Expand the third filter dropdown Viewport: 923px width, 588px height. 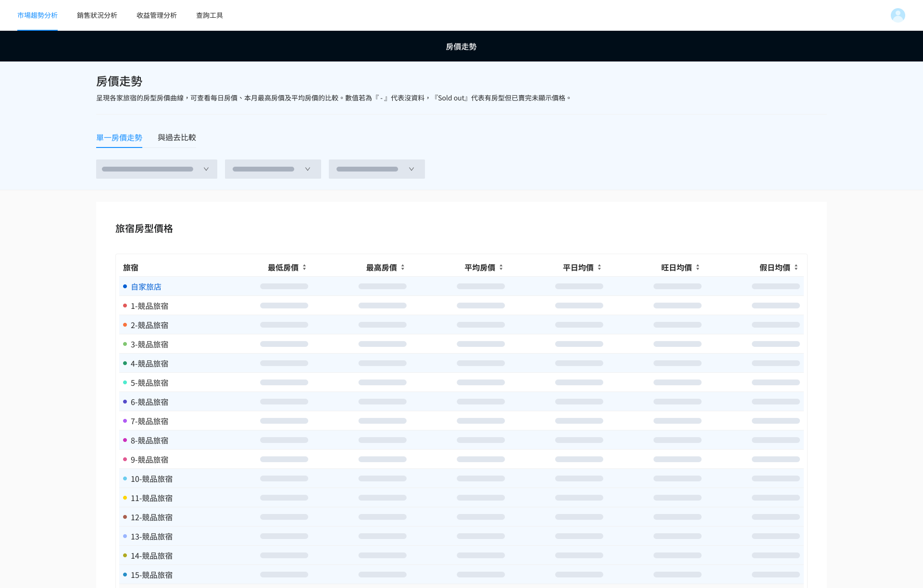pyautogui.click(x=377, y=169)
